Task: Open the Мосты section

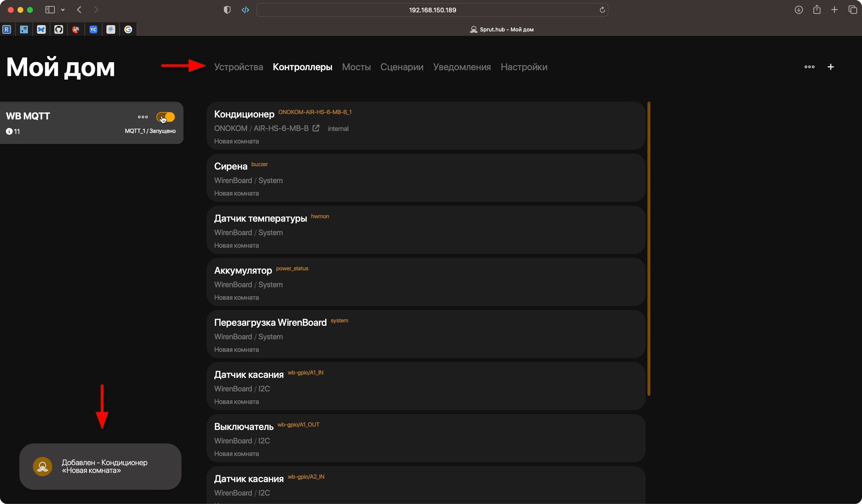Action: pyautogui.click(x=356, y=67)
